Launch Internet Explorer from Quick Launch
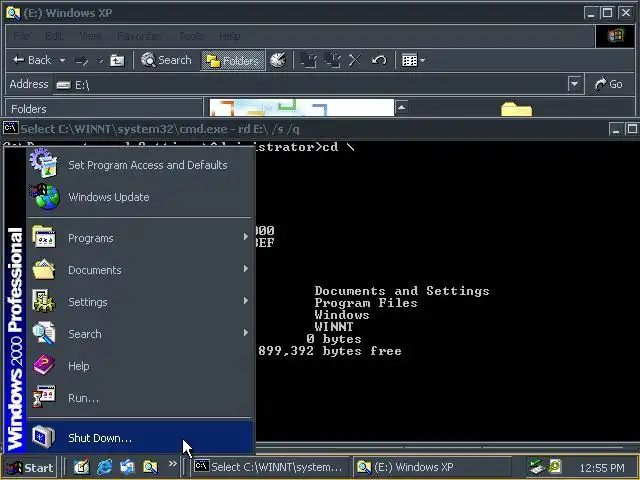This screenshot has height=480, width=640. click(x=104, y=467)
